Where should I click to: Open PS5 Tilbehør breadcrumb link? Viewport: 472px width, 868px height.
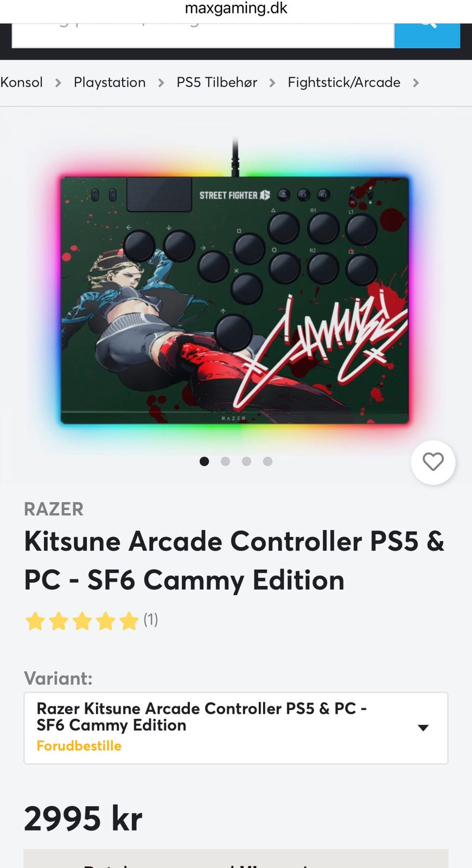click(217, 82)
